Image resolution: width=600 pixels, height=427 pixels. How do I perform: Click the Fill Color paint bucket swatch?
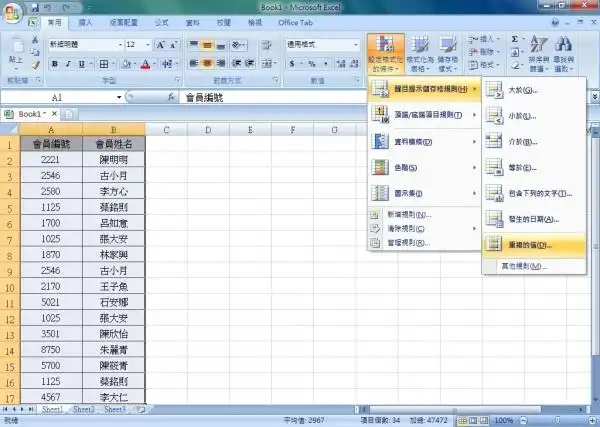tap(126, 64)
